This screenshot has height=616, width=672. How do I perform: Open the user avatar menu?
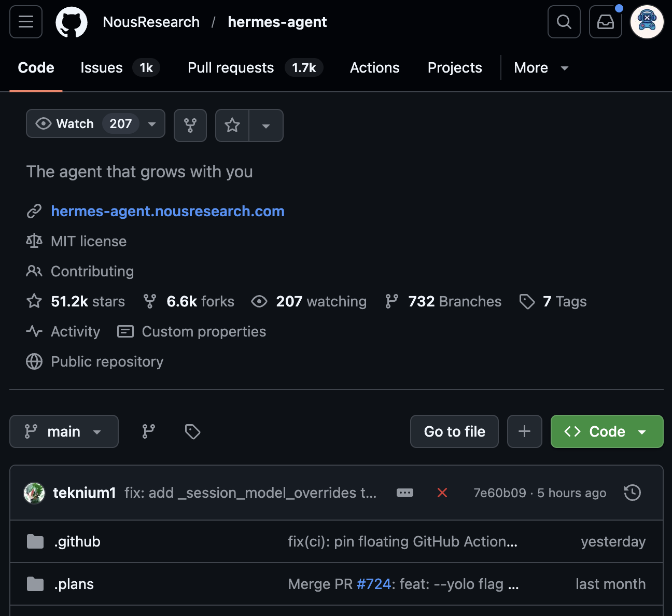click(647, 22)
